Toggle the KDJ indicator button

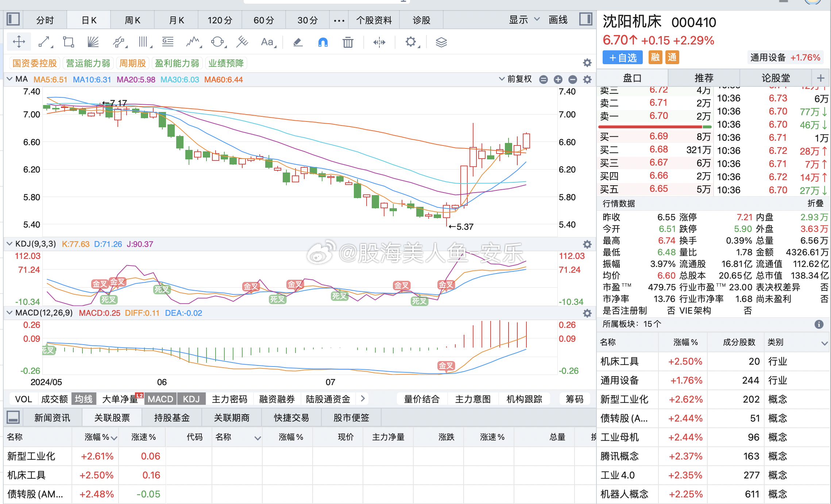[191, 399]
